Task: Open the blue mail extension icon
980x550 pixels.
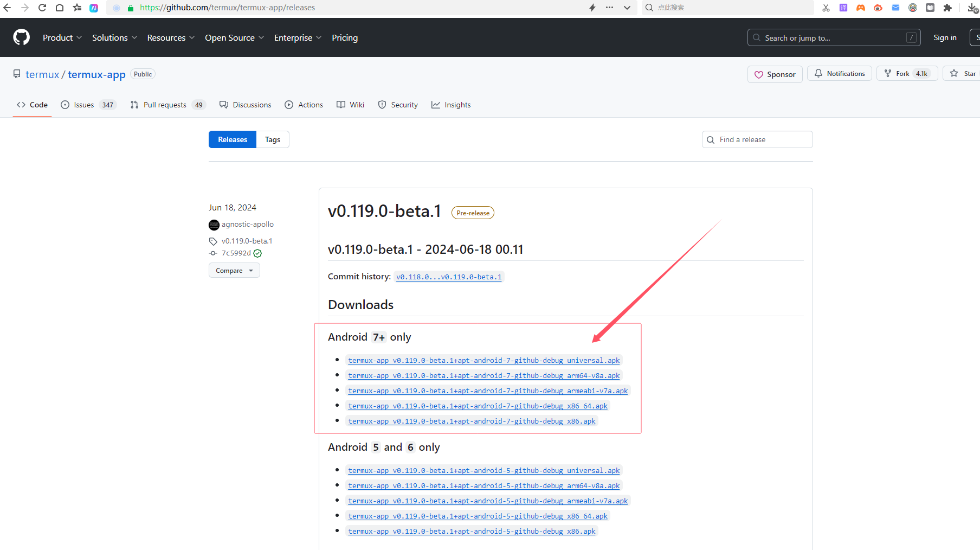Action: tap(895, 8)
